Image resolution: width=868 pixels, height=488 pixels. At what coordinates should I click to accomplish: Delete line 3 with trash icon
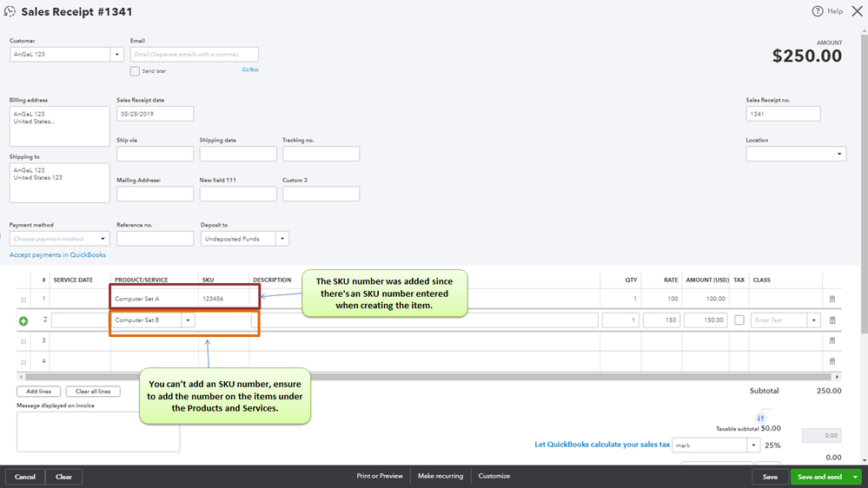(x=832, y=341)
